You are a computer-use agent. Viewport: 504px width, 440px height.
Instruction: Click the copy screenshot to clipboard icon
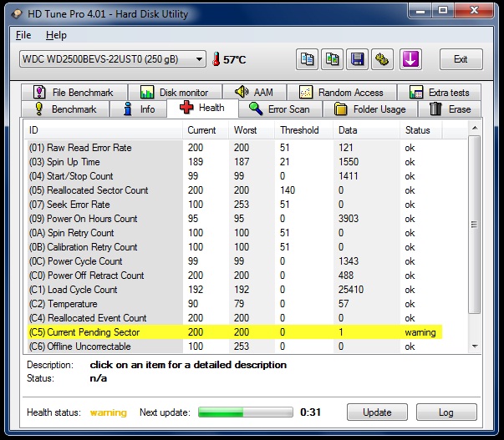click(x=333, y=59)
